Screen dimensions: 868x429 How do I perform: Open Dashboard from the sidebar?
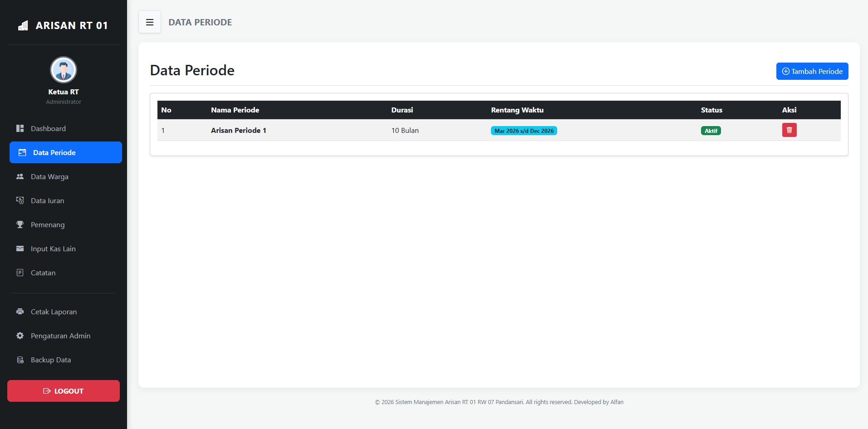(x=48, y=129)
